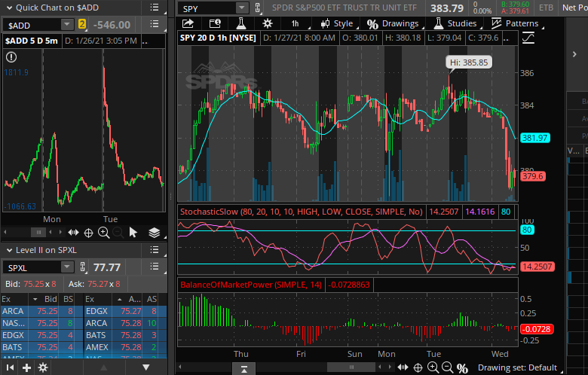The width and height of the screenshot is (588, 375).
Task: Click the $ADD 5 D 5m chart label
Action: pyautogui.click(x=32, y=41)
